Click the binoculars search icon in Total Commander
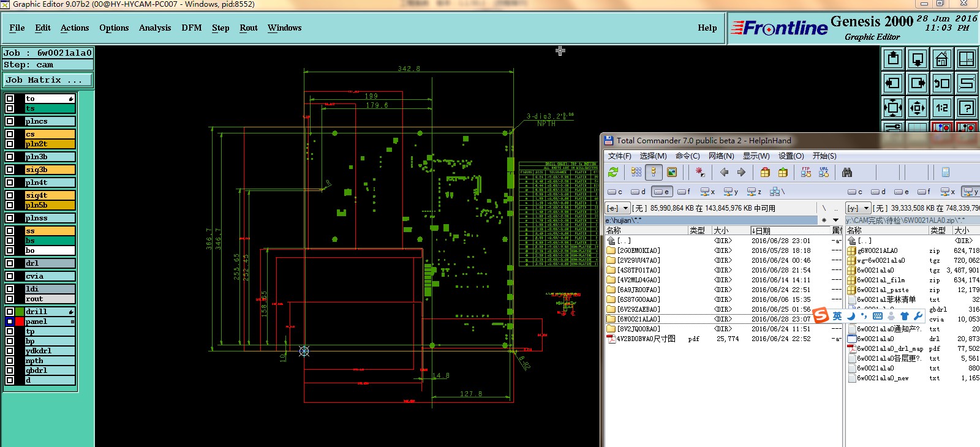980x447 pixels. (x=847, y=173)
